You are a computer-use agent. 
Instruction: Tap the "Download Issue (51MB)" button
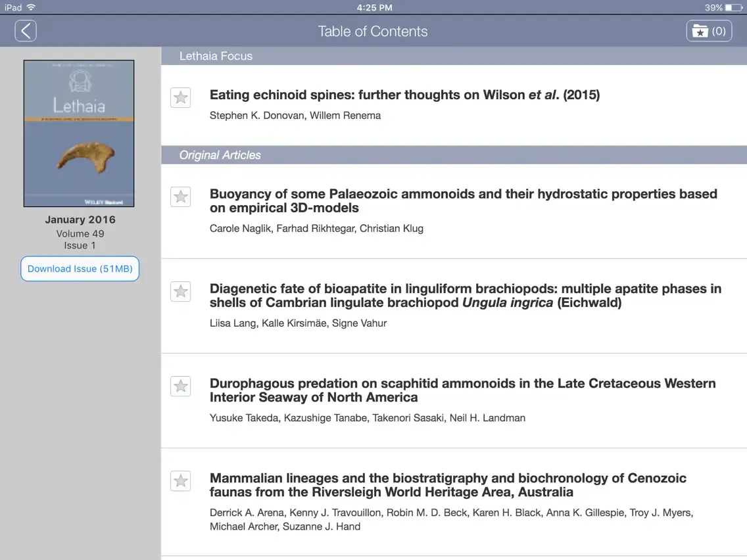(80, 268)
